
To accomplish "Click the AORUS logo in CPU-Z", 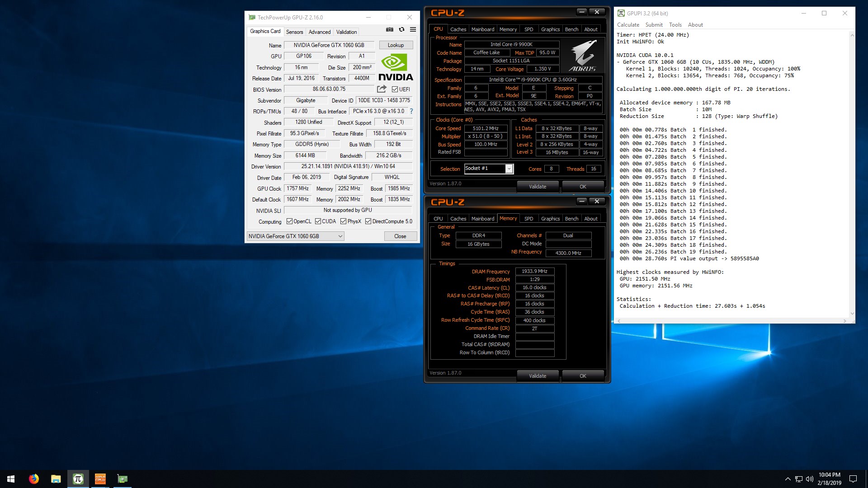I will click(x=583, y=56).
